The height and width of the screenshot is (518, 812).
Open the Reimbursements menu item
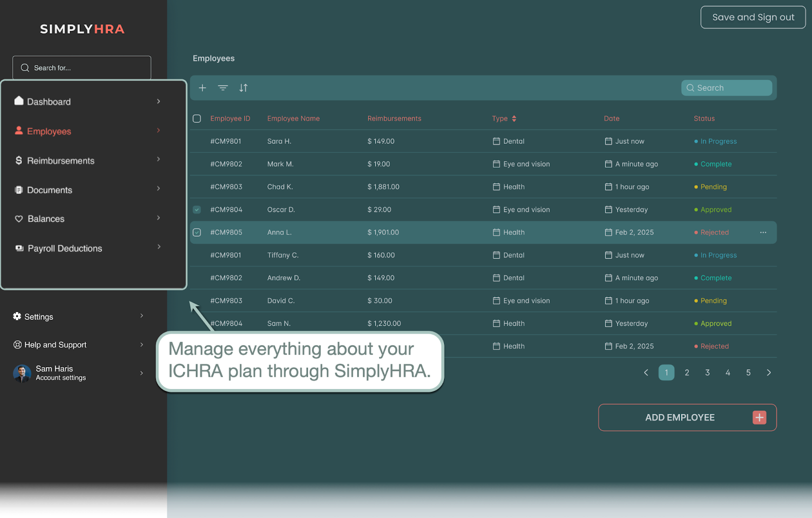pos(88,160)
